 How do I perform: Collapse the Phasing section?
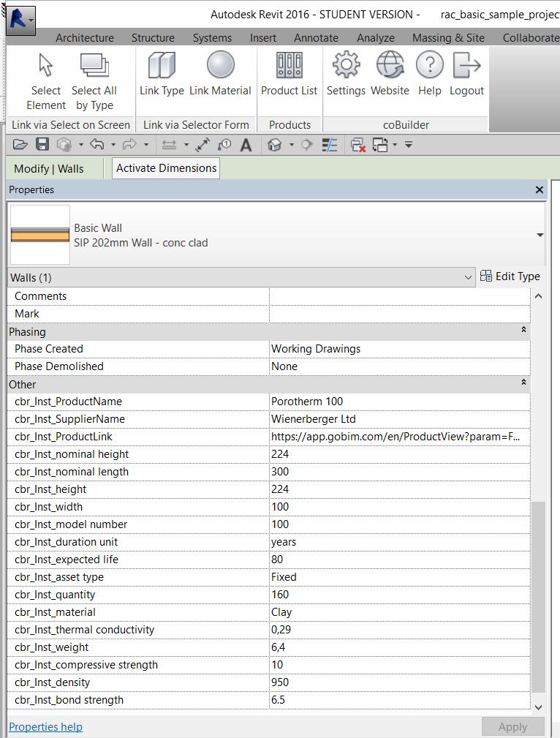coord(523,330)
